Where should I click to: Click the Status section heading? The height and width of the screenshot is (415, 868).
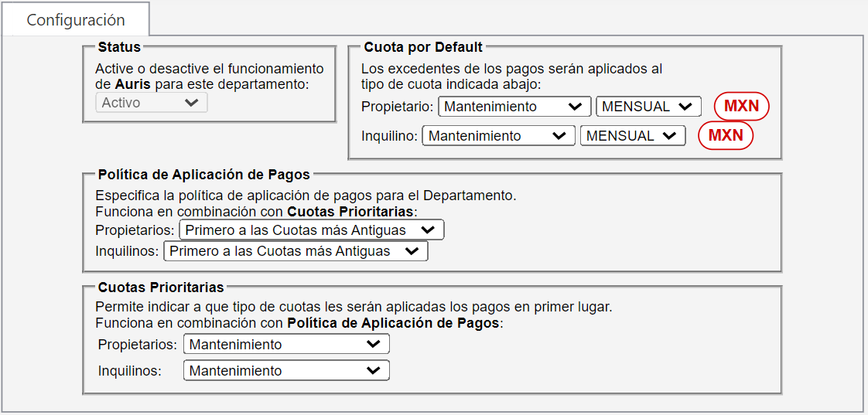coord(119,48)
